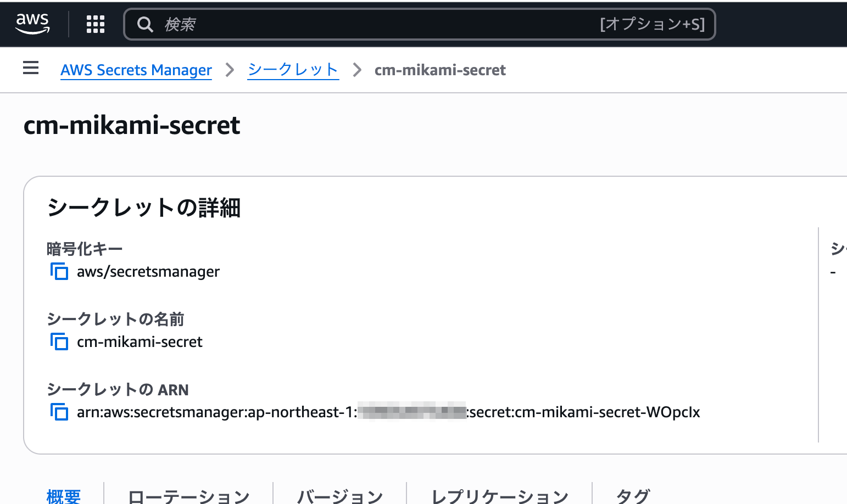
Task: Copy the secret ARN value
Action: (59, 412)
